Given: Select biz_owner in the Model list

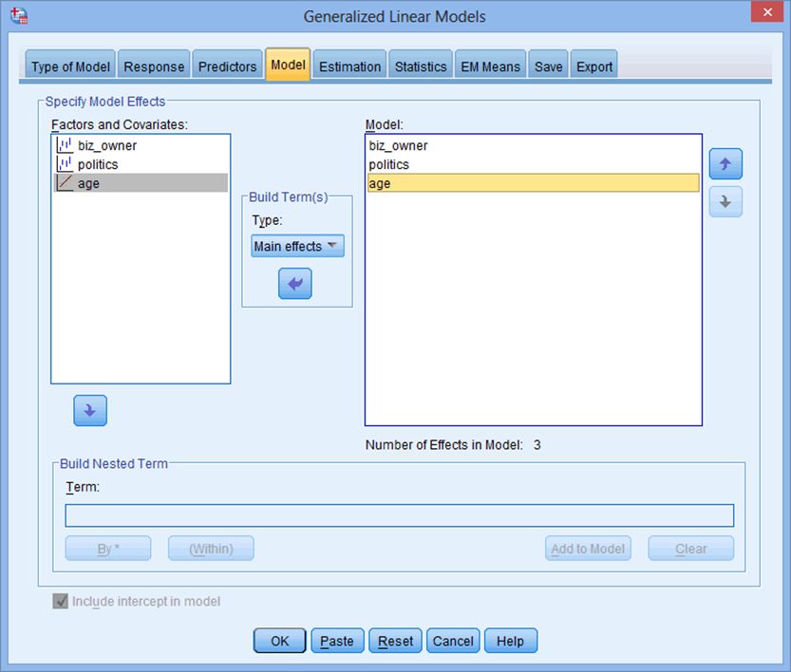Looking at the screenshot, I should point(534,145).
